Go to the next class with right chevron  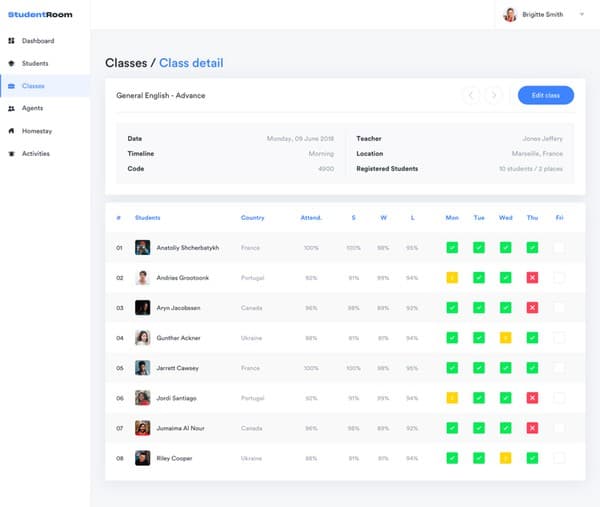(x=493, y=95)
